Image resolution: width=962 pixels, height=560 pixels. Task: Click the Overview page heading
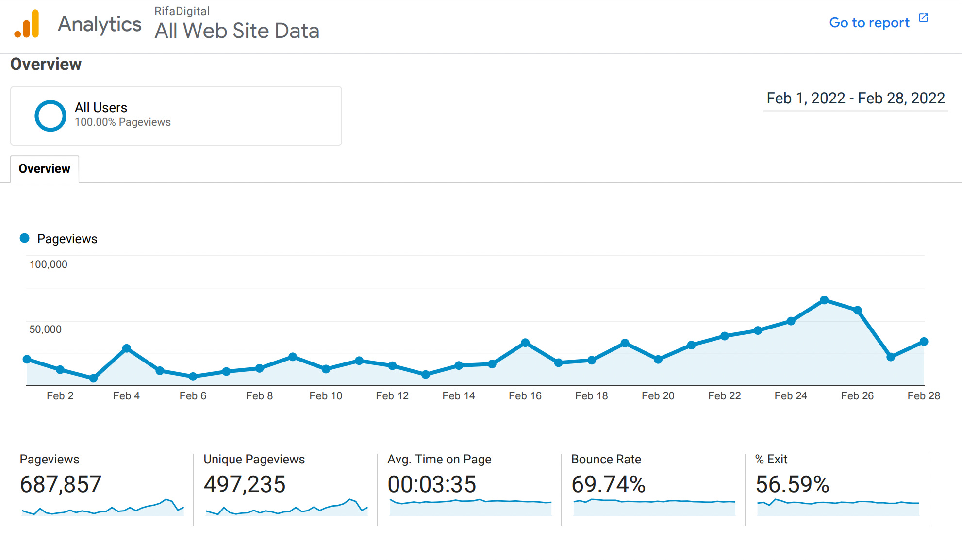click(x=46, y=64)
